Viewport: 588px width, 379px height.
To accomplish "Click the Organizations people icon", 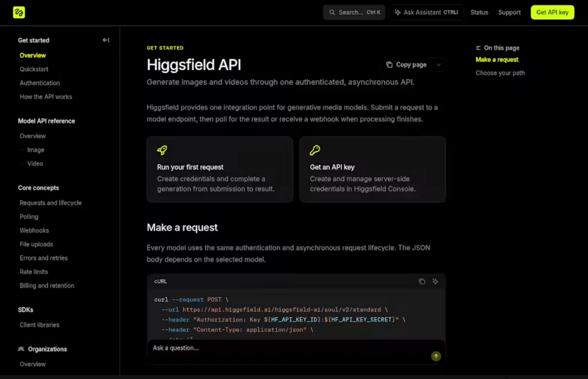I will click(x=21, y=349).
